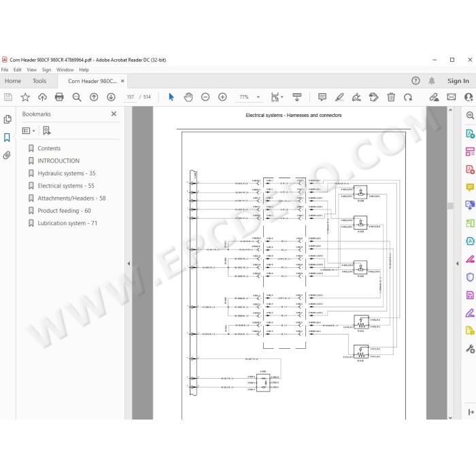Click Sign In

458,81
